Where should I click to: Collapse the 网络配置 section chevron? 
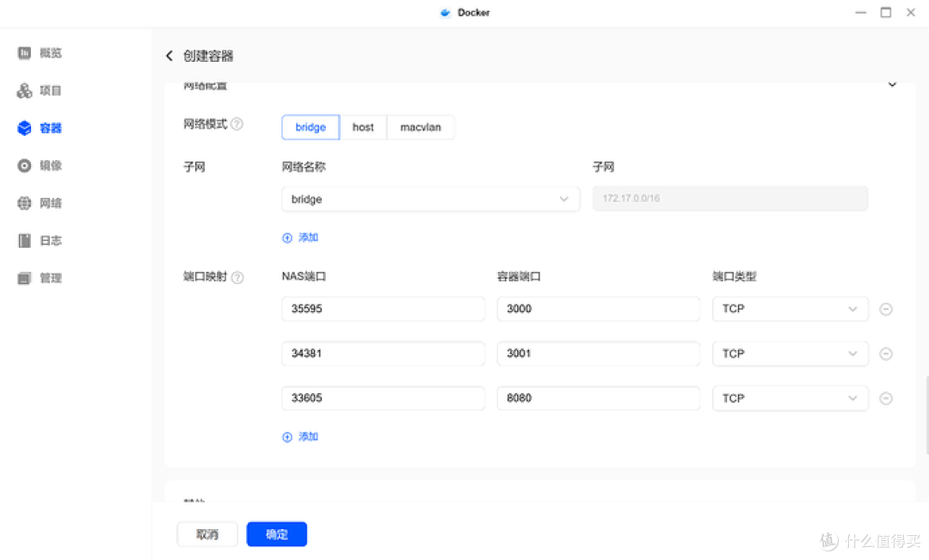tap(892, 84)
